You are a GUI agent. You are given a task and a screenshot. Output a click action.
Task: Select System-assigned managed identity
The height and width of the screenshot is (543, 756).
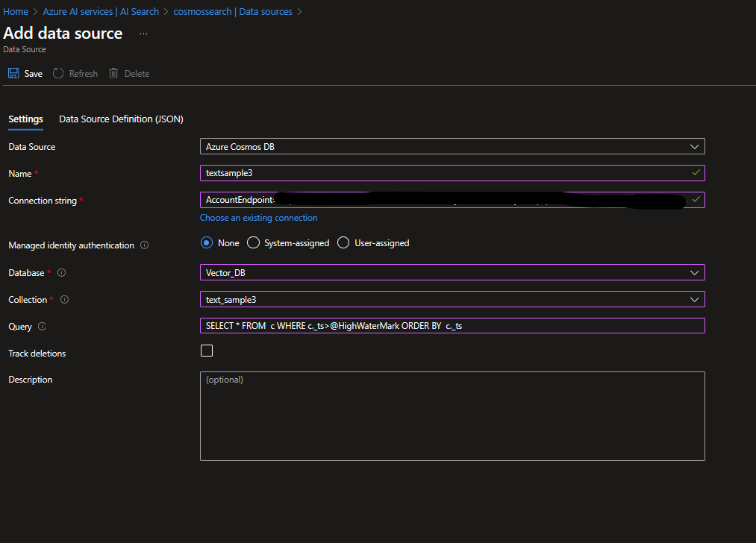click(253, 243)
